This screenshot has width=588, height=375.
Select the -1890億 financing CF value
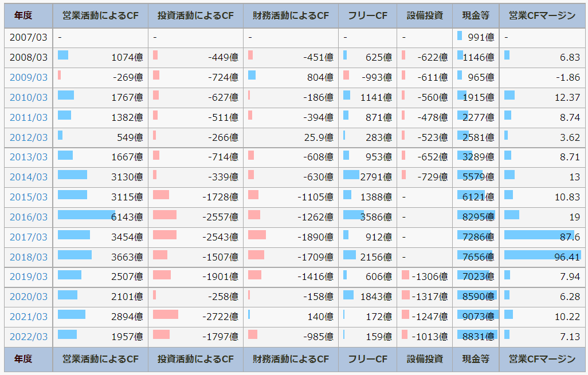[316, 237]
